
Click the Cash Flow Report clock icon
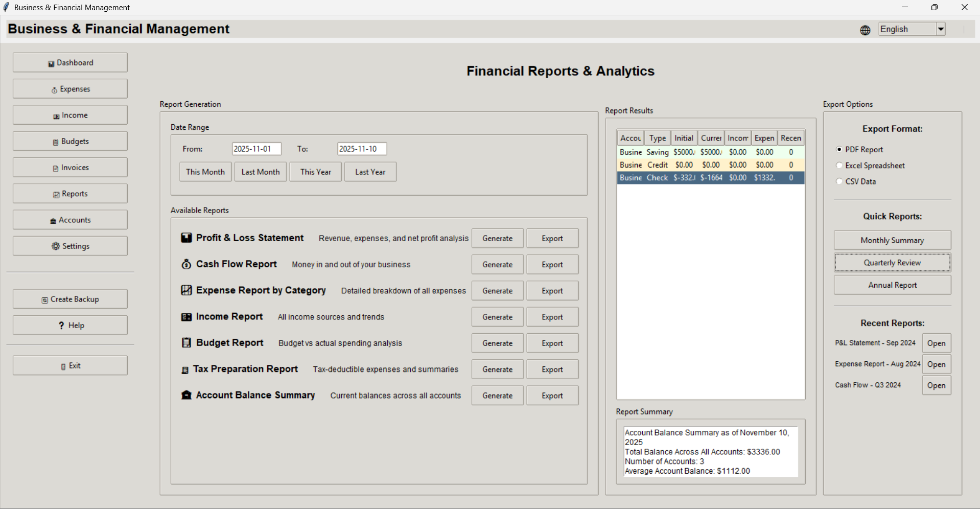point(186,264)
